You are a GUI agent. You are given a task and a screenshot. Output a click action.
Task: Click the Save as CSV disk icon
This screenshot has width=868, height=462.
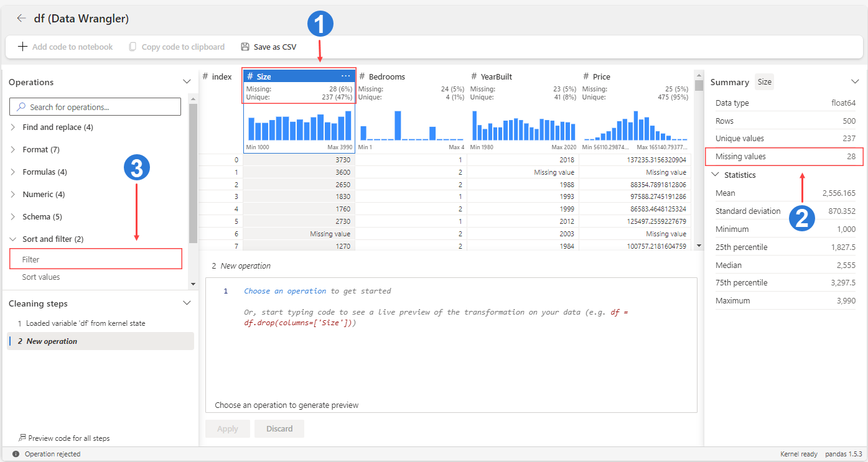(x=245, y=47)
